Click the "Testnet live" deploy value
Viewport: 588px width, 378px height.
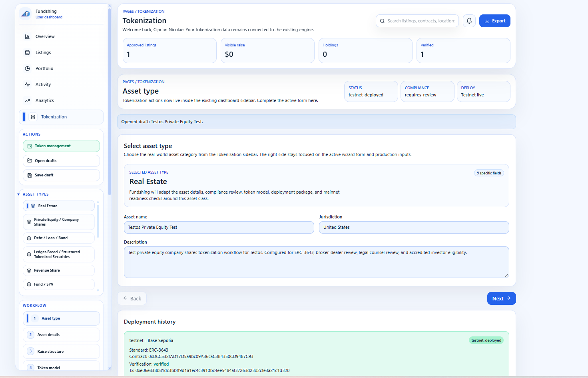[472, 95]
